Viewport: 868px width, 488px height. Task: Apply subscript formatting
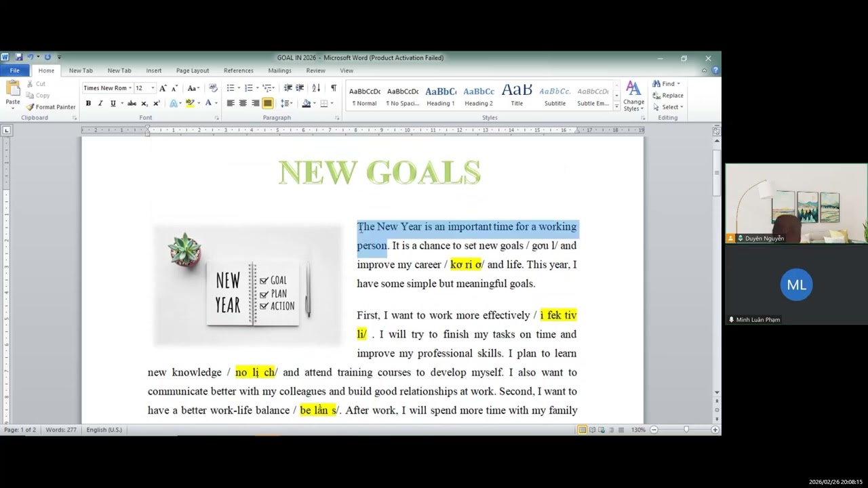point(144,104)
